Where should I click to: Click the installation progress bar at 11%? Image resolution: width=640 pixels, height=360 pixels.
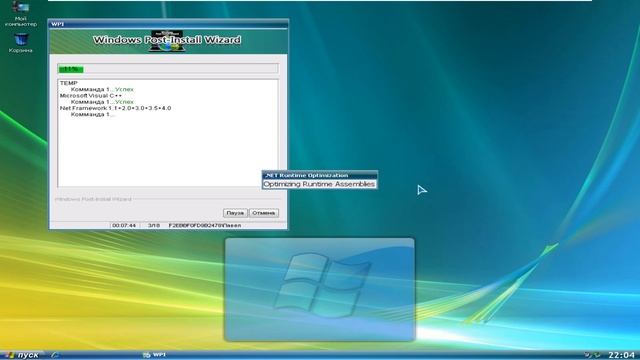click(x=168, y=69)
